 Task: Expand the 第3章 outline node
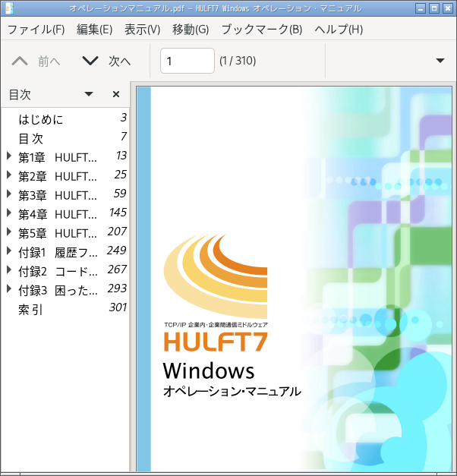pos(9,194)
